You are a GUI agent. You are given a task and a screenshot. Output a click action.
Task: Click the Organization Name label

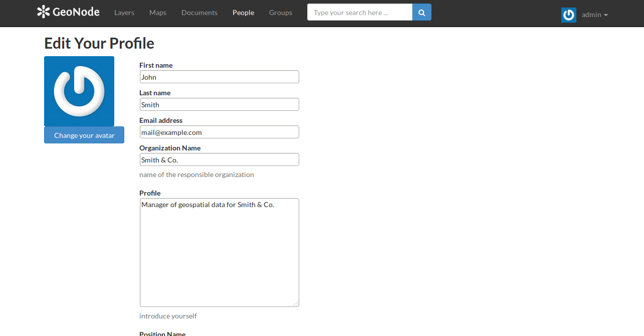click(x=170, y=148)
